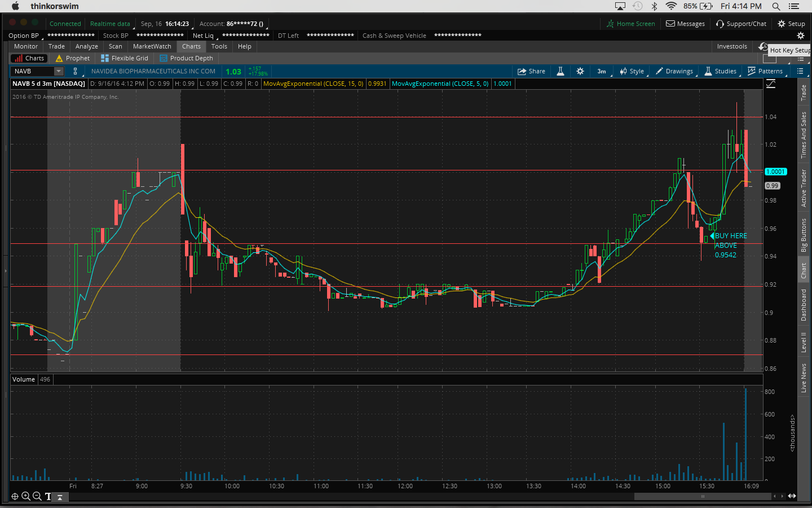This screenshot has height=508, width=812.
Task: Open Spotlight search magnifier icon
Action: pyautogui.click(x=776, y=6)
